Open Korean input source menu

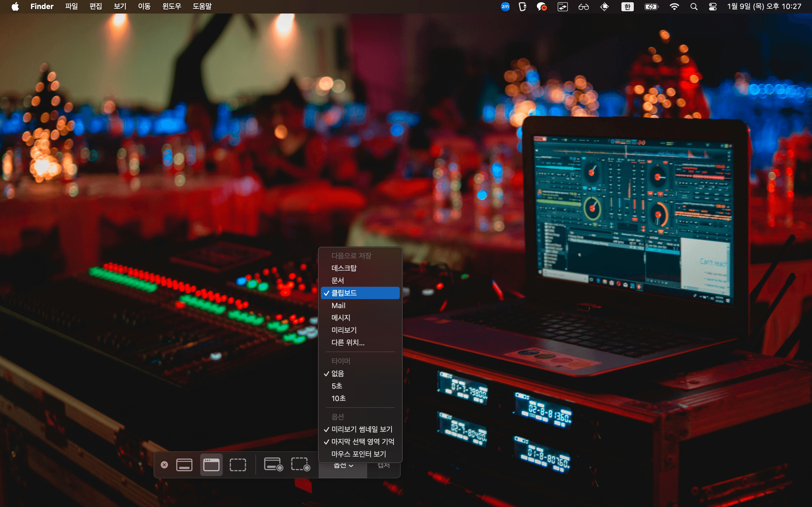(627, 6)
